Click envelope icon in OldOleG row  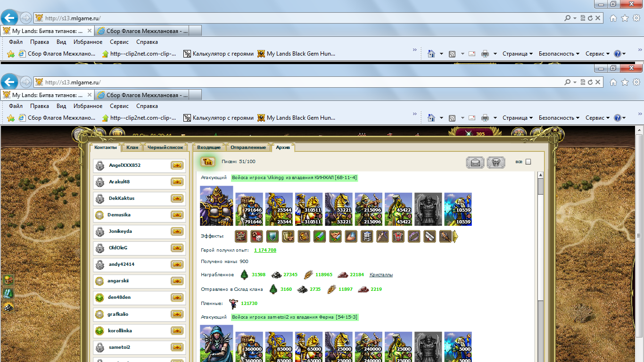pos(177,248)
